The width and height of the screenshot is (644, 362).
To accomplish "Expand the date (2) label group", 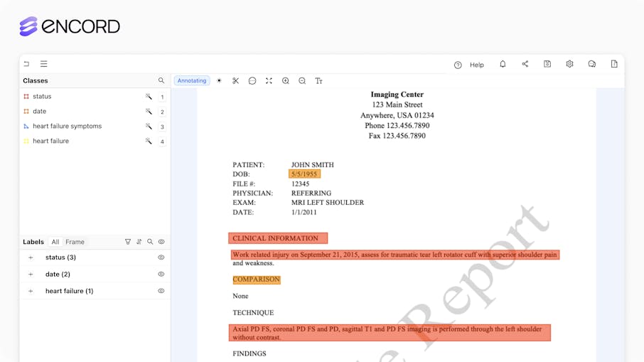I will [31, 274].
